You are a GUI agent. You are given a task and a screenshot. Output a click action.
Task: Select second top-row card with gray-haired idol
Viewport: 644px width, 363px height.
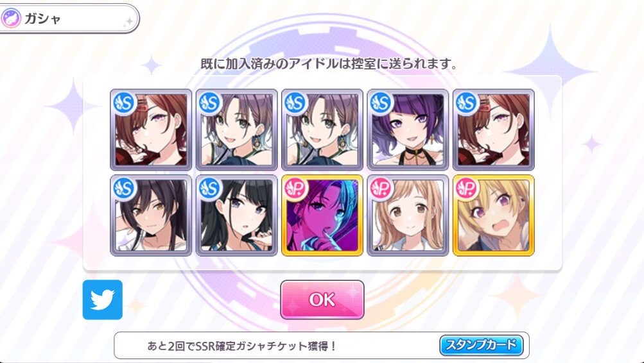(x=236, y=130)
